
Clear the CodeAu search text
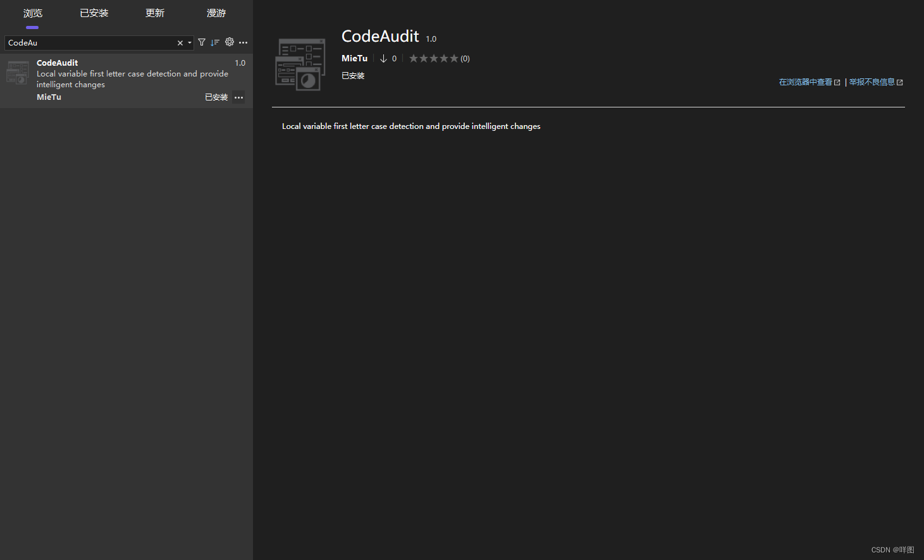click(180, 43)
